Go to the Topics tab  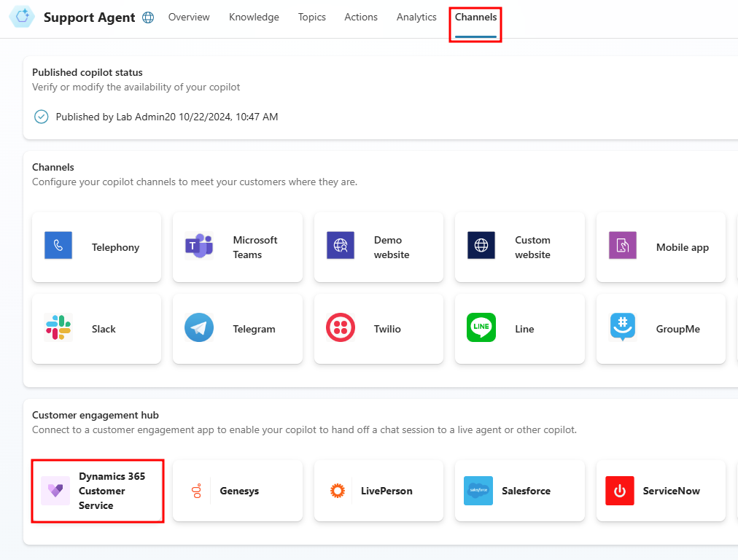pos(311,17)
